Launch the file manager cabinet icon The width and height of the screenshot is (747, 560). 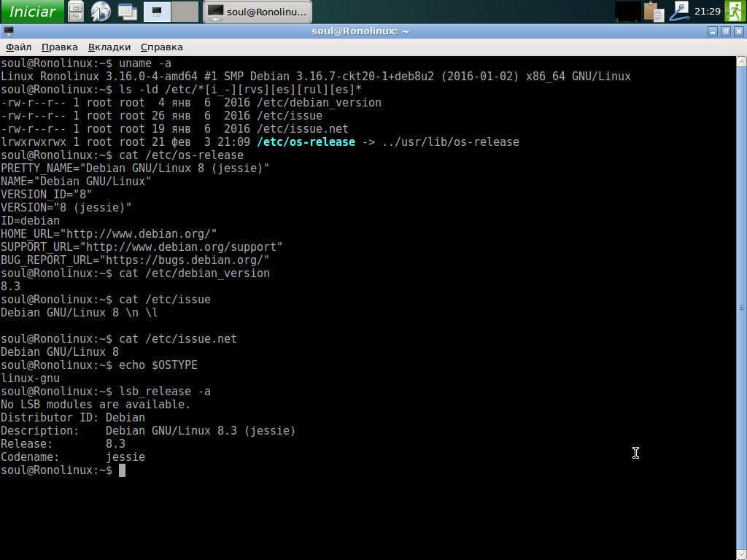76,12
